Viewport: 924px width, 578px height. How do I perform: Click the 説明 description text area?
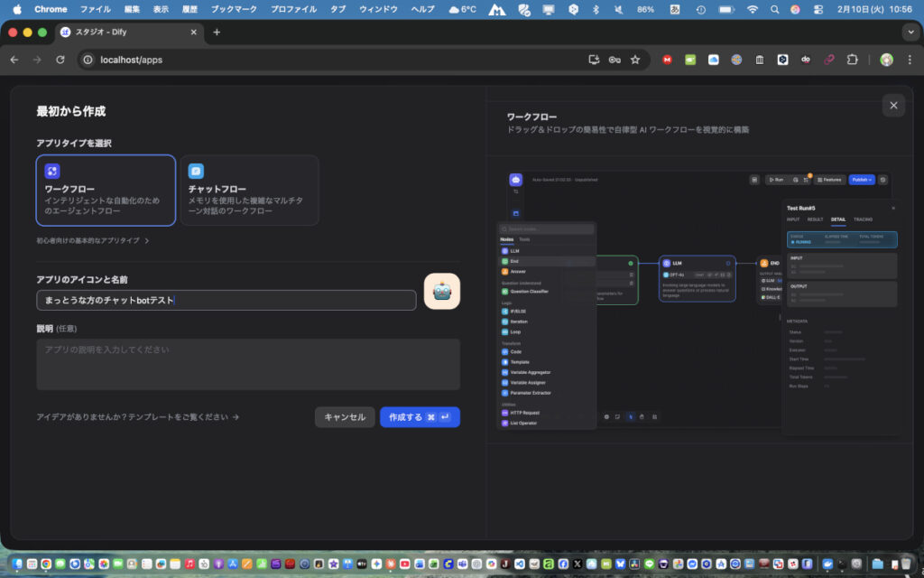pyautogui.click(x=248, y=364)
